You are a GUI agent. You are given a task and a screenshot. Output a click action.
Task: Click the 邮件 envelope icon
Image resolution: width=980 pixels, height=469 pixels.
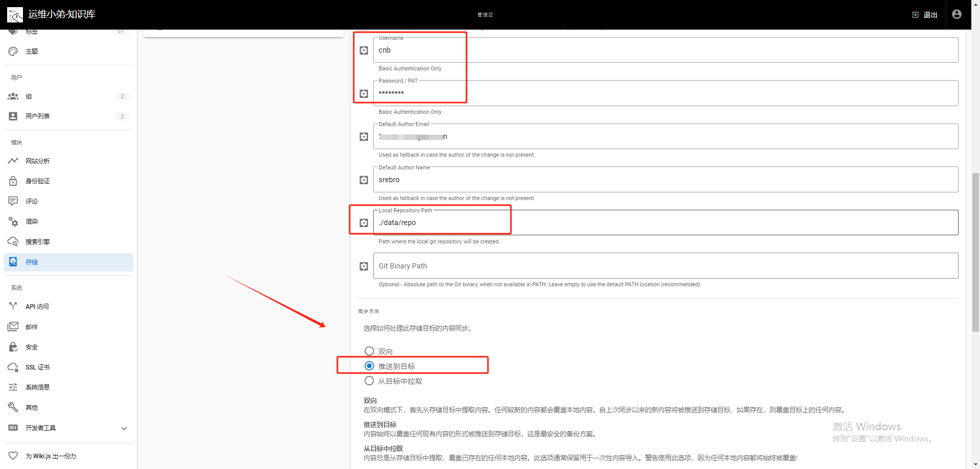(x=13, y=327)
